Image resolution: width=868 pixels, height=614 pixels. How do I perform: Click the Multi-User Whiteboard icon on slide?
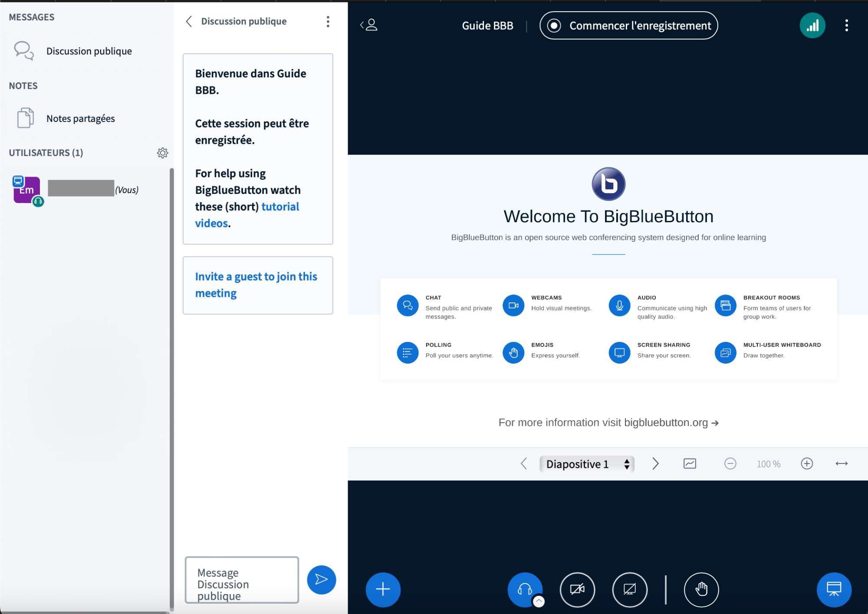[x=725, y=352]
